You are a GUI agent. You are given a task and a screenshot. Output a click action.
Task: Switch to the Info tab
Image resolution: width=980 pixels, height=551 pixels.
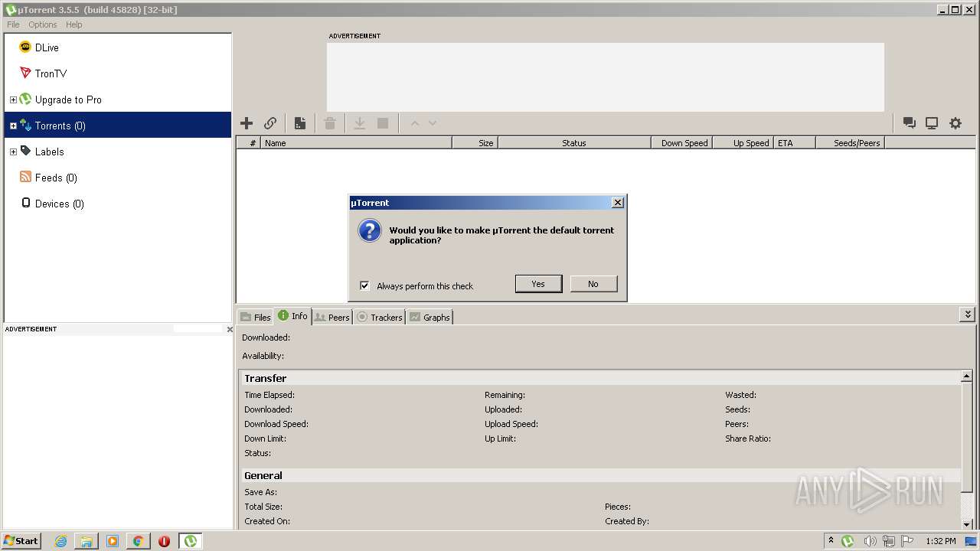[293, 316]
